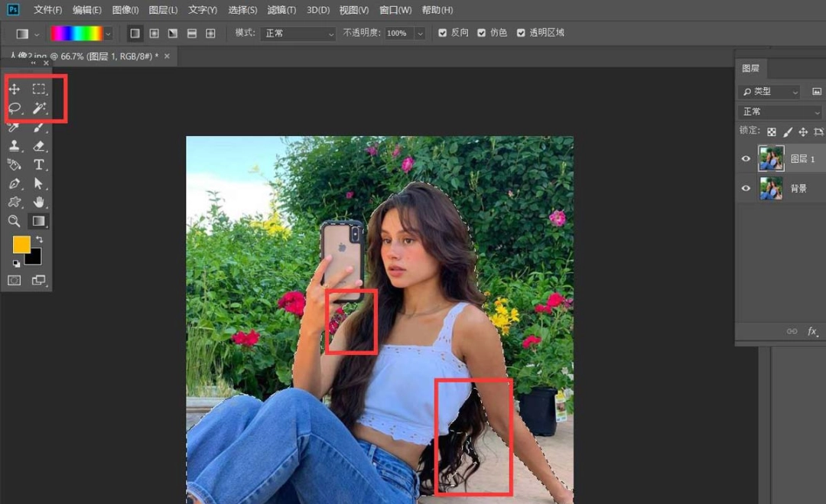Screen dimensions: 826x504
Task: Select the Move tool
Action: [x=15, y=89]
